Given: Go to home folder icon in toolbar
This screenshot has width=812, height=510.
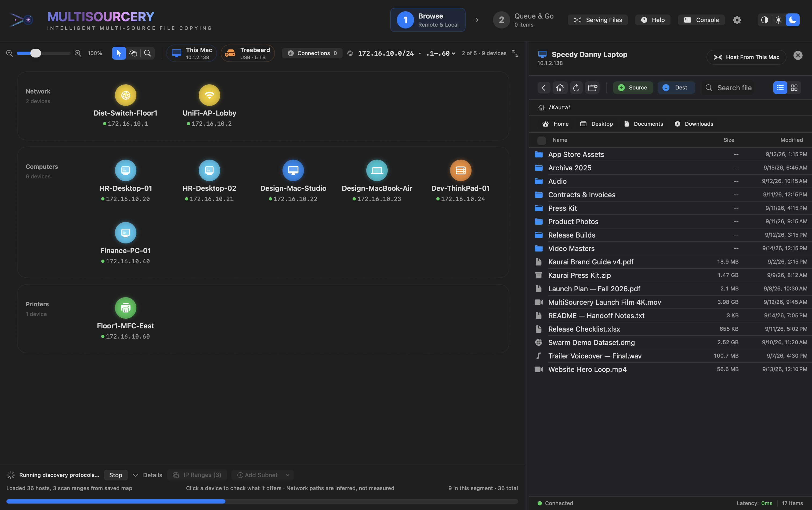Looking at the screenshot, I should pyautogui.click(x=560, y=88).
